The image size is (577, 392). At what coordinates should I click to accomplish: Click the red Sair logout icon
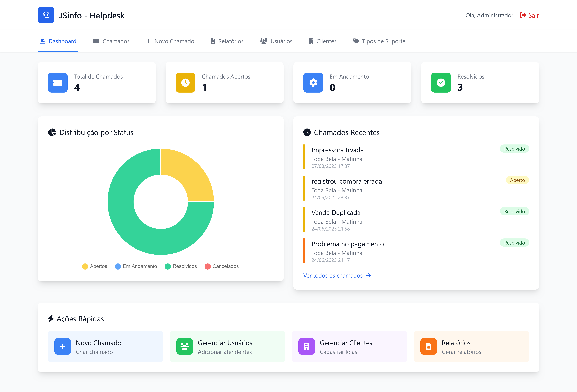pos(523,15)
